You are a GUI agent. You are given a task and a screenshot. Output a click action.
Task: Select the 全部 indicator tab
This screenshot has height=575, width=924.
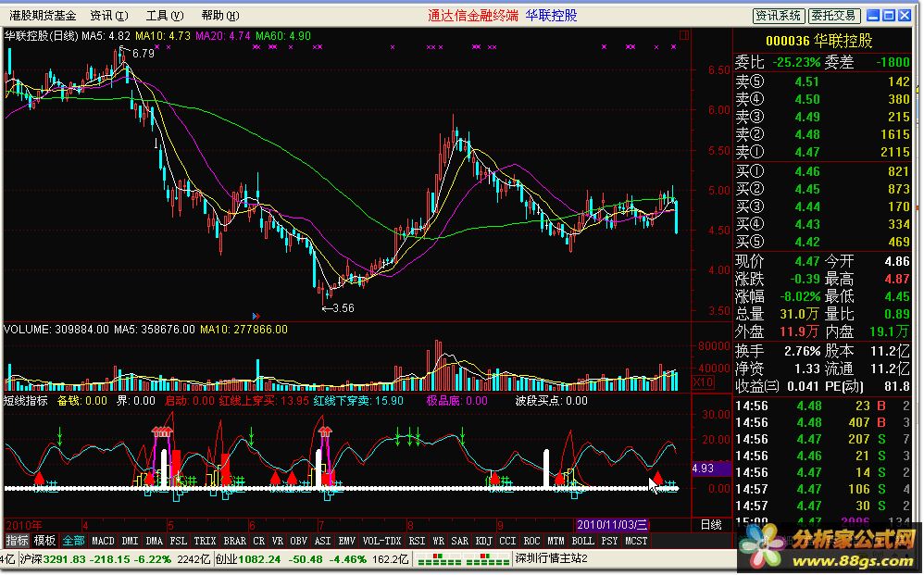tap(74, 541)
